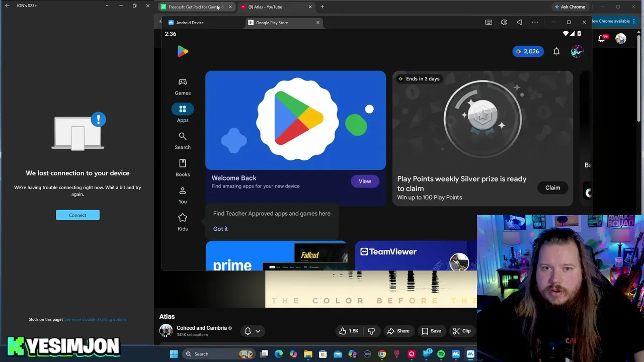Open Kids section in Play Store sidebar
This screenshot has height=362, width=644.
coord(183,222)
